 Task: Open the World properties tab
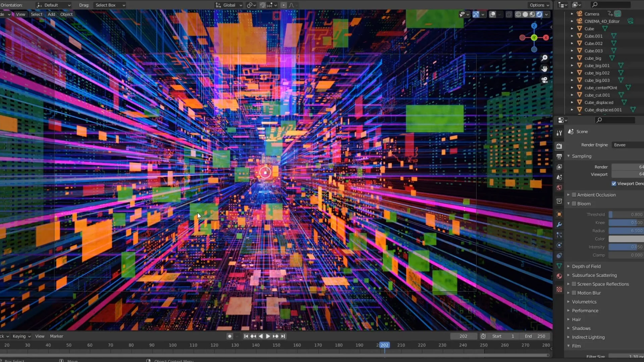pyautogui.click(x=559, y=188)
